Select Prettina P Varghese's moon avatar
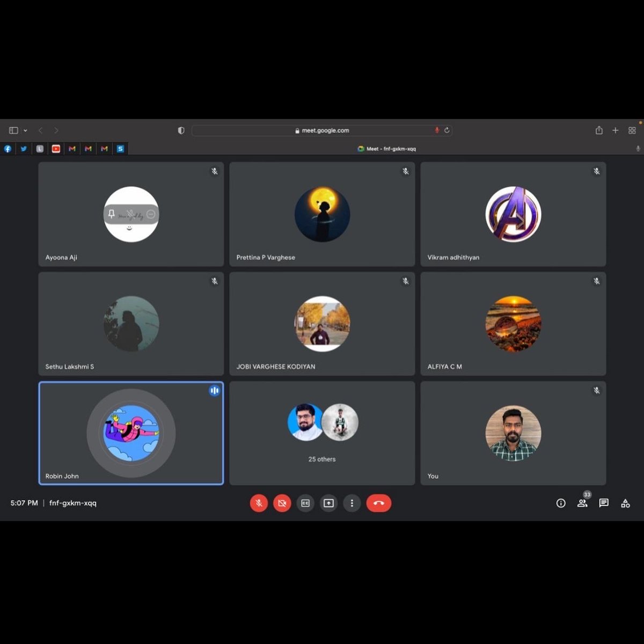Image resolution: width=644 pixels, height=644 pixels. pyautogui.click(x=322, y=214)
